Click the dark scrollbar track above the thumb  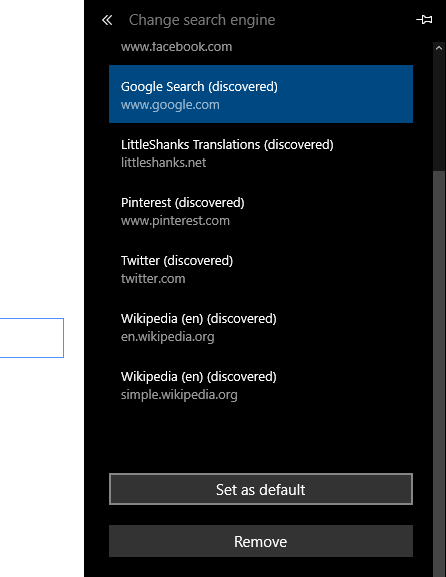pos(439,112)
